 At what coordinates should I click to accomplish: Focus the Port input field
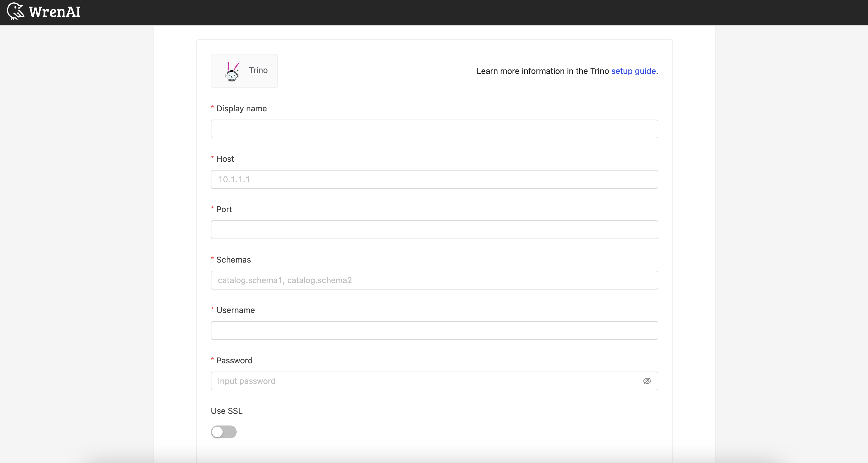pos(434,230)
